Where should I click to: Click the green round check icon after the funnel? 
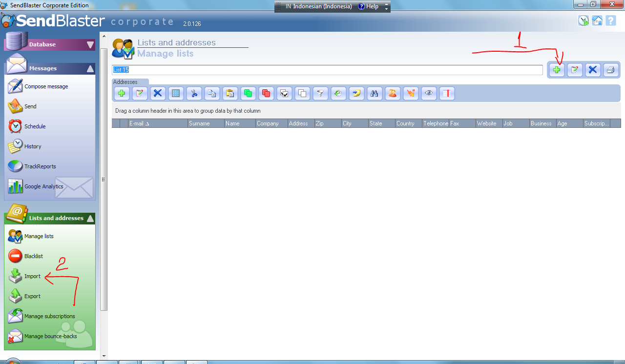pyautogui.click(x=338, y=93)
